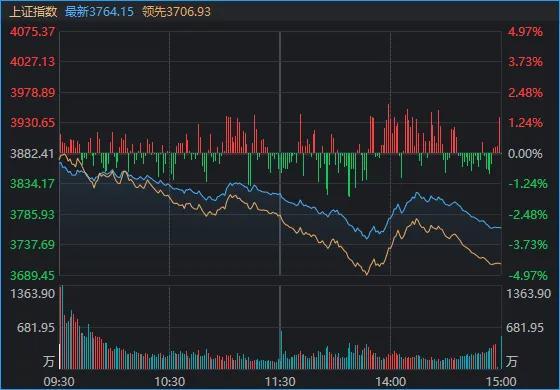Viewport: 560px width, 390px height.
Task: Click the volume spike bar at 11:30
Action: (x=281, y=350)
